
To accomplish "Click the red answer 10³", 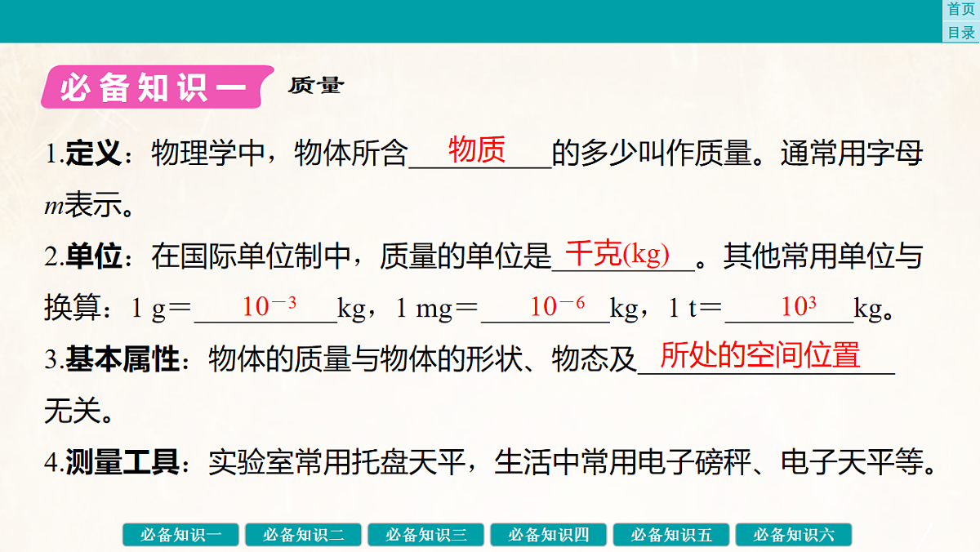I will [x=799, y=306].
